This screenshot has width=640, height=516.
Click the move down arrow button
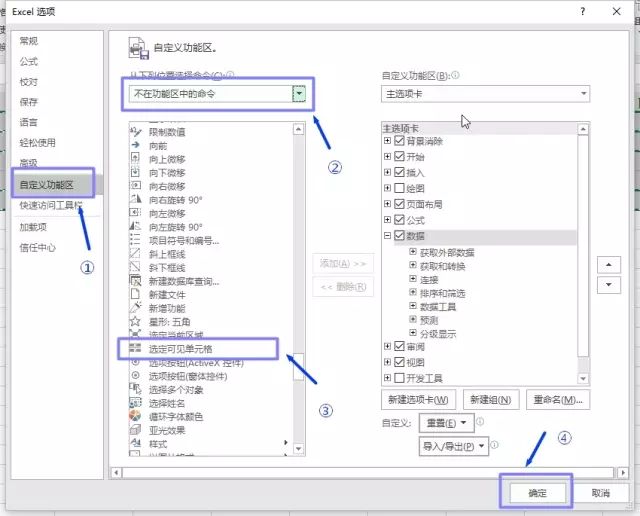[609, 285]
